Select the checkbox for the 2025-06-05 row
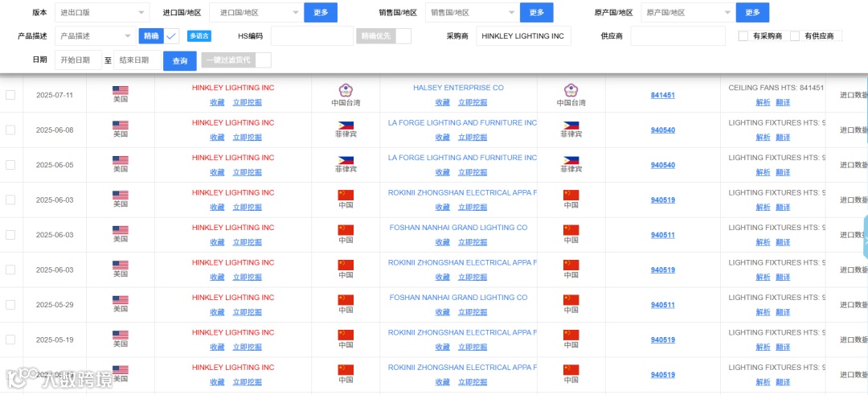868x395 pixels. tap(10, 165)
